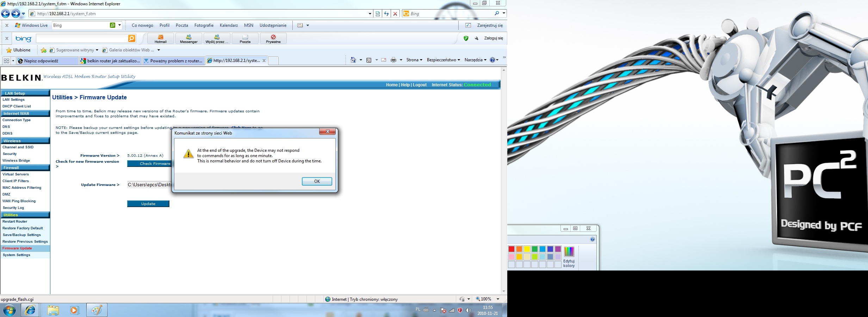Pick the yellow color swatch in Paint

coord(527,249)
